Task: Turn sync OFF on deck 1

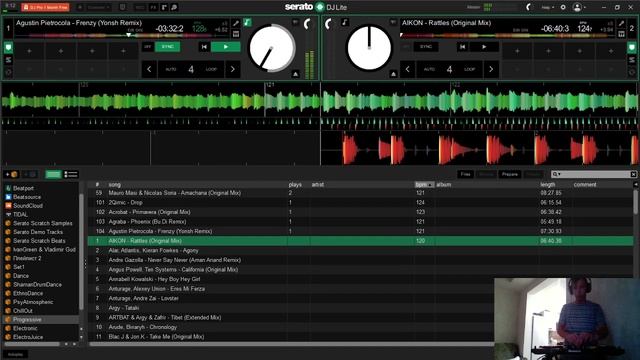Action: 148,47
